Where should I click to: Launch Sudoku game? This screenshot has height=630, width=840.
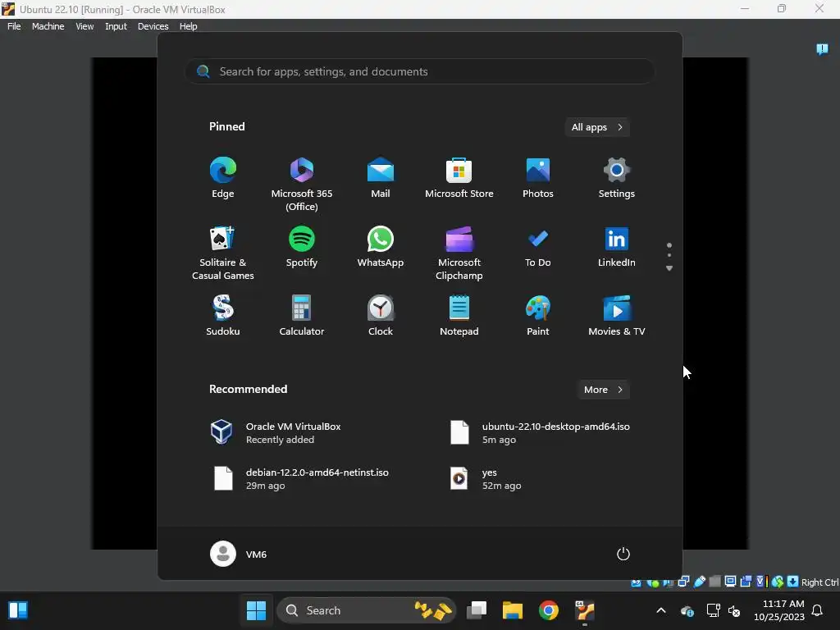pyautogui.click(x=223, y=316)
